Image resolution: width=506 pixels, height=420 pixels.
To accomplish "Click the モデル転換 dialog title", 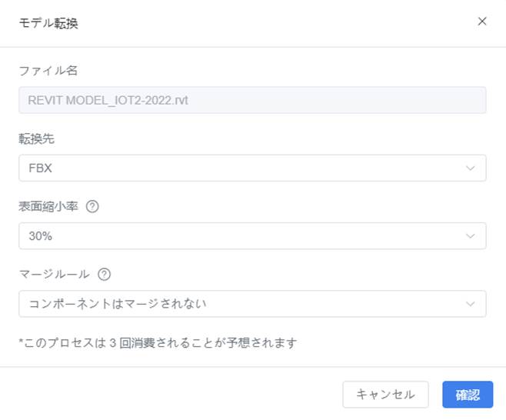I will 48,23.
